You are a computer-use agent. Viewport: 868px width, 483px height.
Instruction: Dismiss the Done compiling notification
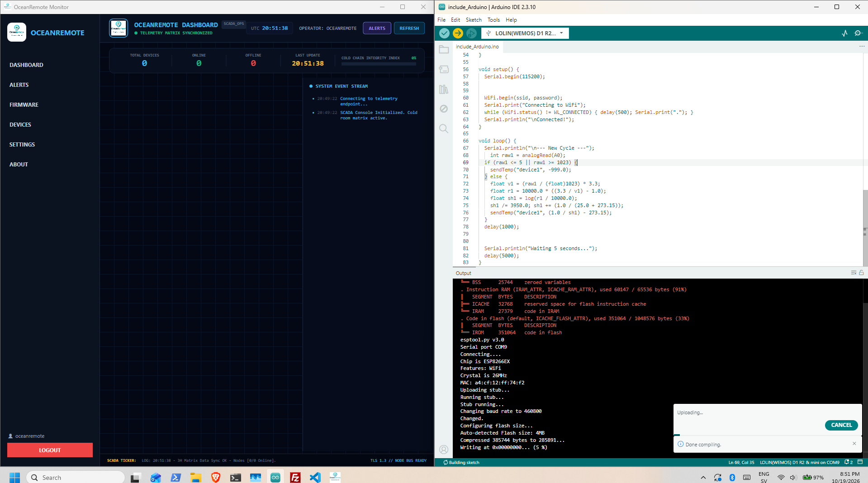854,444
